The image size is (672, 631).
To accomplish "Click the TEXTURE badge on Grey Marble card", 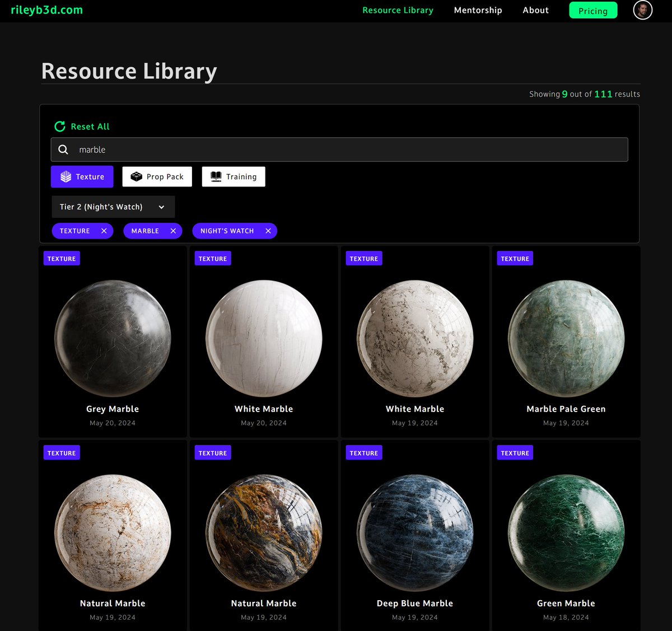I will coord(61,258).
